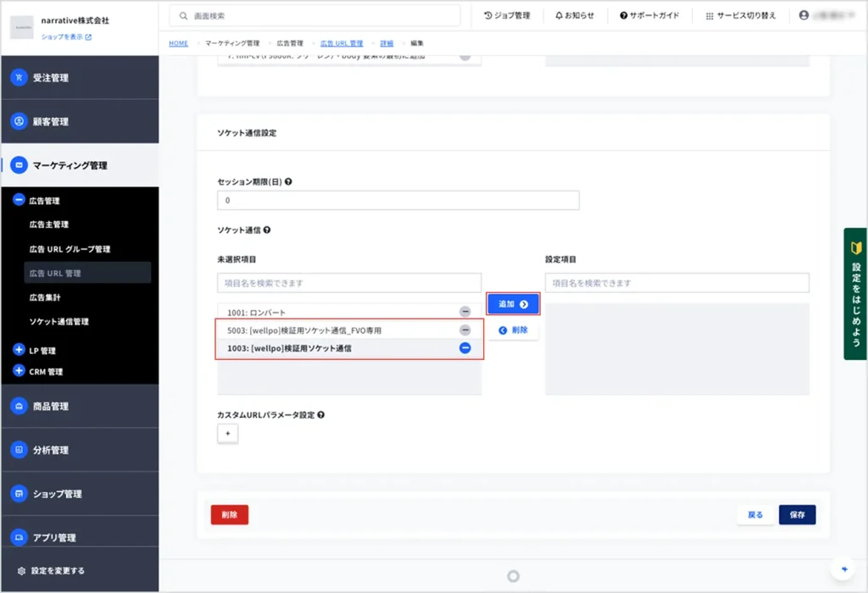Click the 受注管理 cart icon
The width and height of the screenshot is (868, 593).
19,78
